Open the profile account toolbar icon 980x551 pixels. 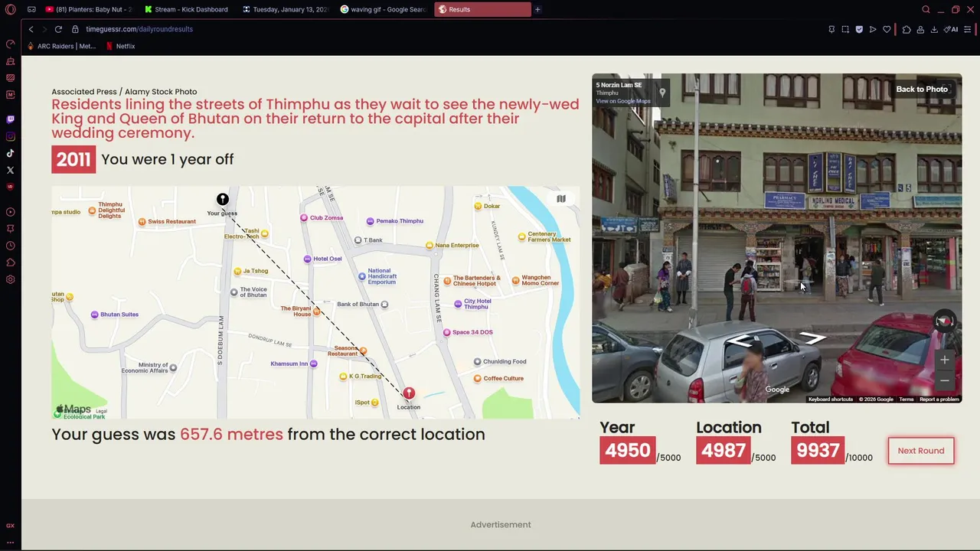[x=920, y=29]
